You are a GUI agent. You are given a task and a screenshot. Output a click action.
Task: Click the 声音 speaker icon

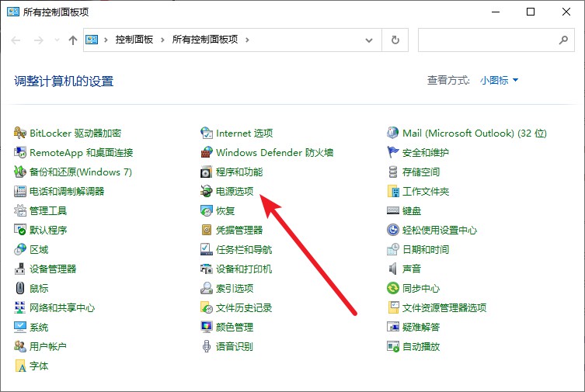(x=393, y=269)
